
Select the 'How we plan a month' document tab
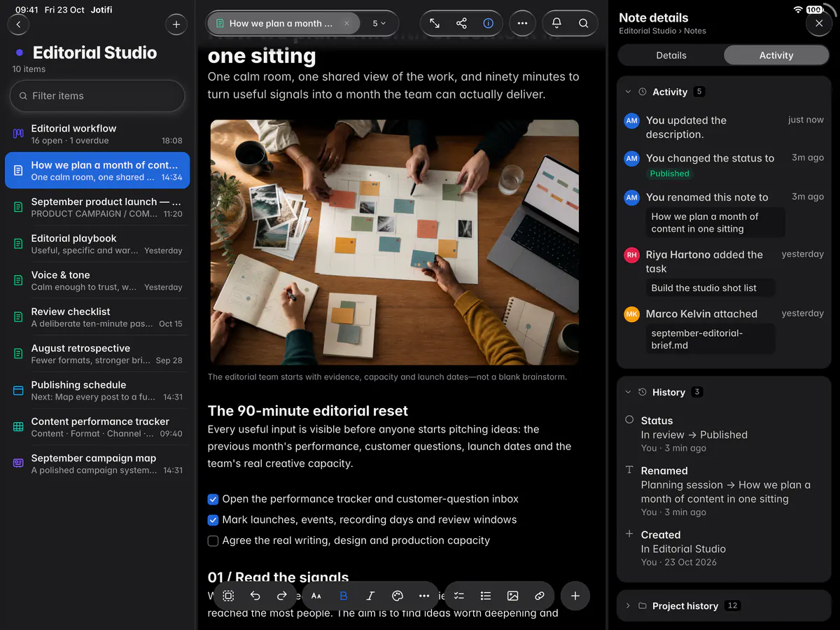point(283,23)
